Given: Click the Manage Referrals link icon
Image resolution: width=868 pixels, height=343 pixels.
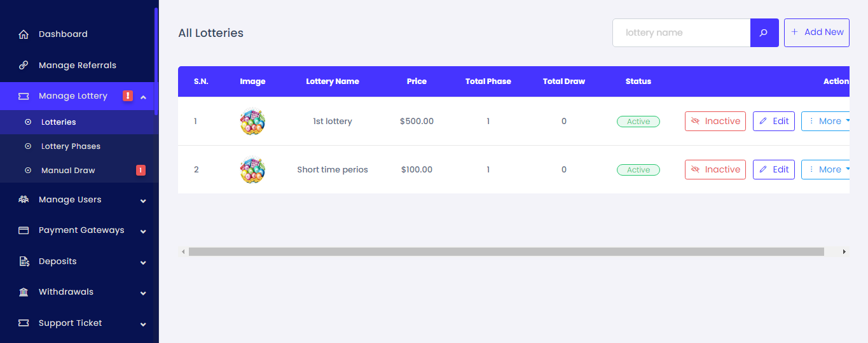Looking at the screenshot, I should [24, 66].
